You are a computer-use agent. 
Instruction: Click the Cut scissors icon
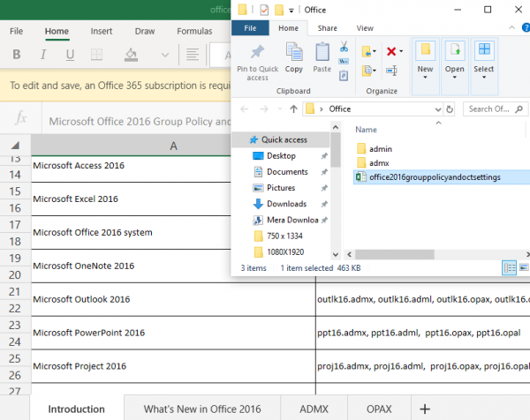click(x=343, y=48)
